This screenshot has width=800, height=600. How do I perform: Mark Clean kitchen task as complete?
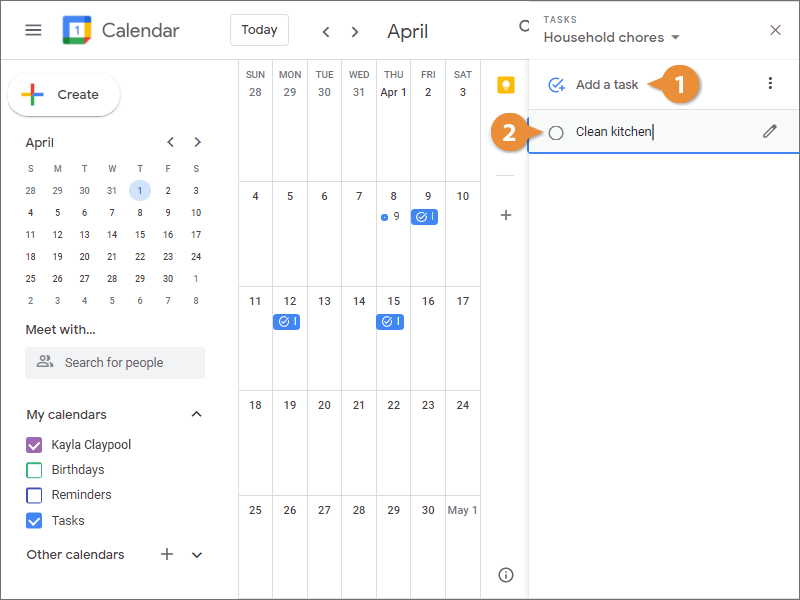pos(557,132)
